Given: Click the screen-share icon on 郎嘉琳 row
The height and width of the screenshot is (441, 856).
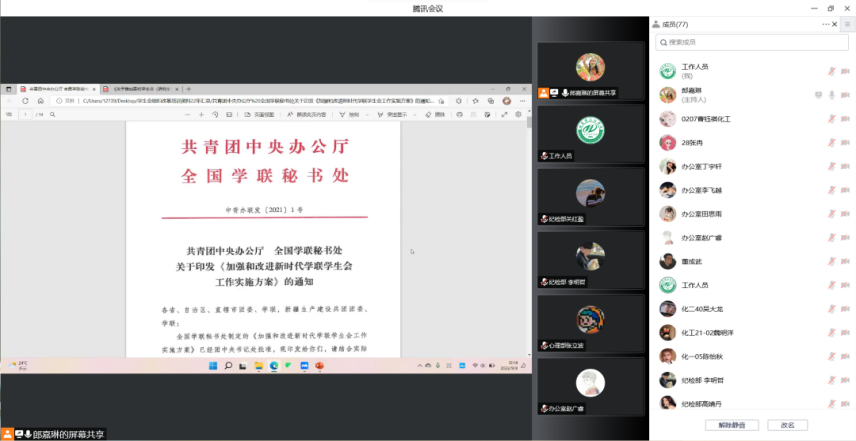Looking at the screenshot, I should 818,95.
